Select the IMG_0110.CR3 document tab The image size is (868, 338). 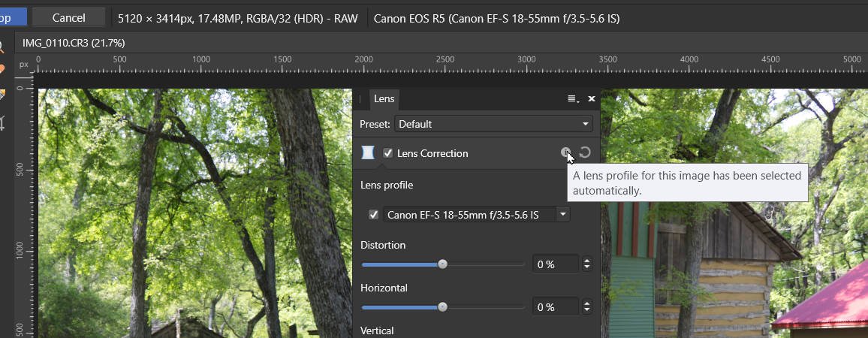pos(74,43)
